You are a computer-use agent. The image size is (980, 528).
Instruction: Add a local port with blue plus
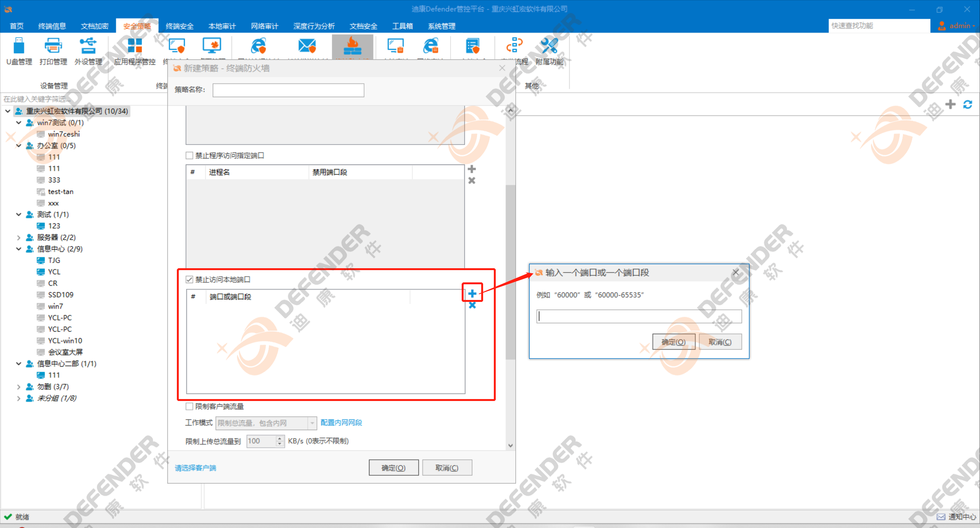[472, 293]
